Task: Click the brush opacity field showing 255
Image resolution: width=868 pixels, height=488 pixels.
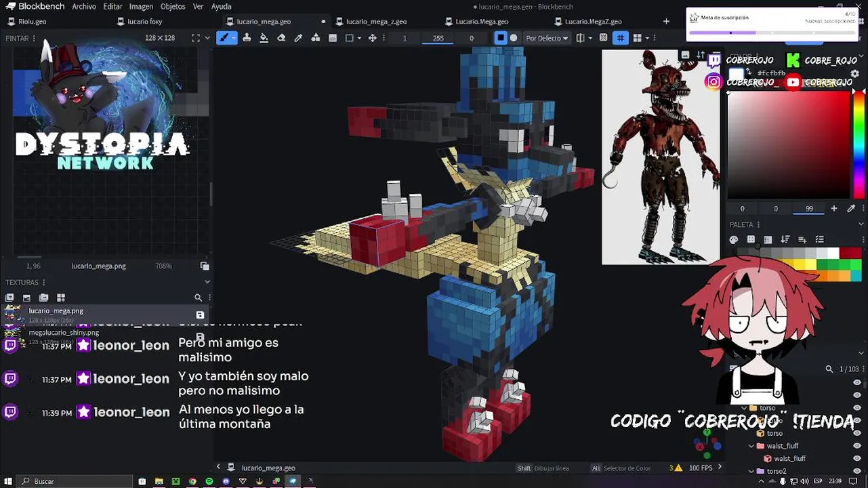Action: coord(438,38)
